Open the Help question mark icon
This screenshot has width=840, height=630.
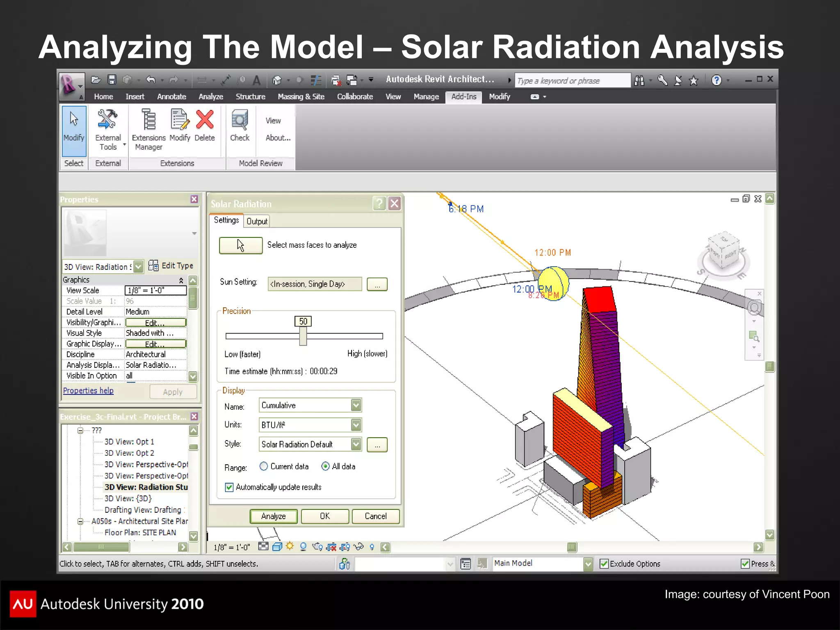point(717,80)
